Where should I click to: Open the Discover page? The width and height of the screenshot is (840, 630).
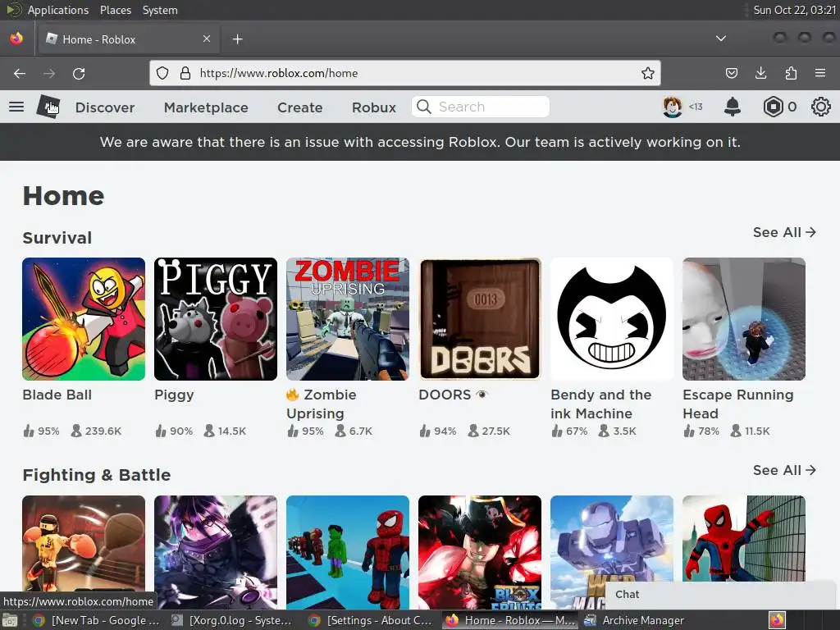pyautogui.click(x=105, y=107)
